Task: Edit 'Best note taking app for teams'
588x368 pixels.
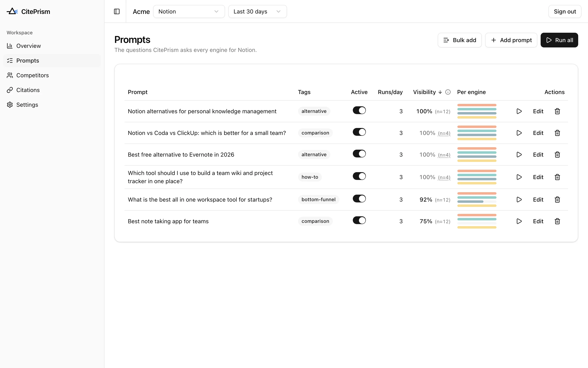Action: (538, 221)
